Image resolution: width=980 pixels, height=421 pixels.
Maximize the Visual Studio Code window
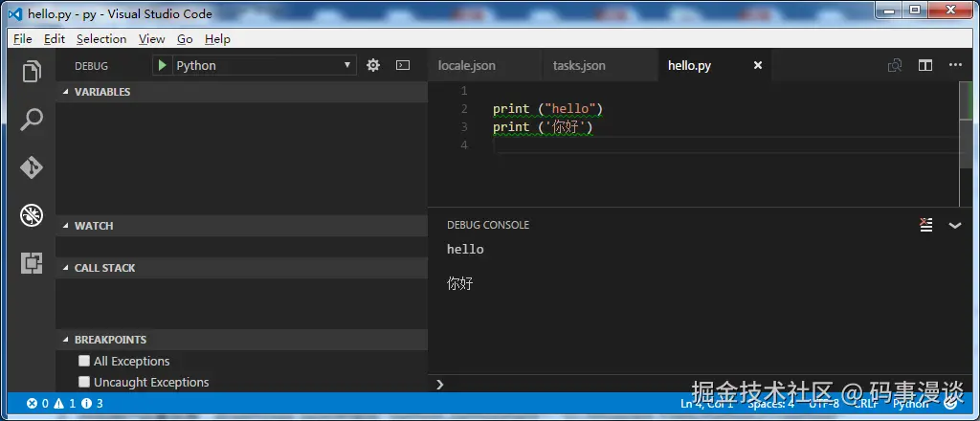(x=914, y=9)
